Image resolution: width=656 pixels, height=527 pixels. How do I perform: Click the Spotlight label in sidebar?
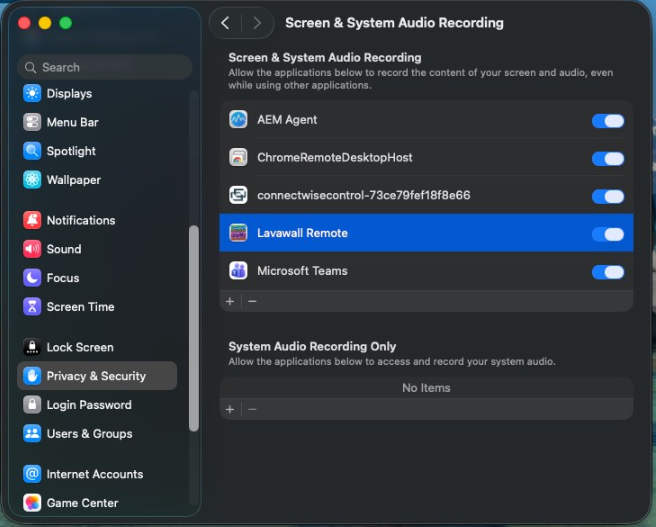click(x=71, y=151)
